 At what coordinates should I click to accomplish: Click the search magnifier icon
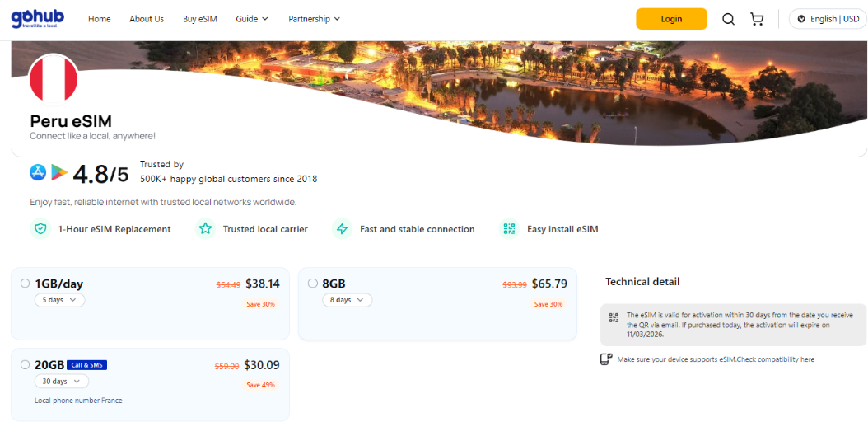[728, 19]
